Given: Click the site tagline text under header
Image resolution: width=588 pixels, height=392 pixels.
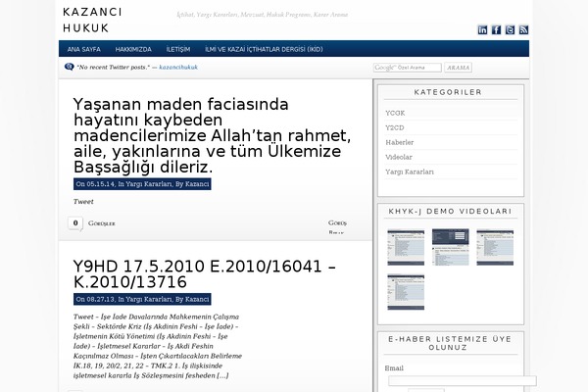Looking at the screenshot, I should point(263,15).
